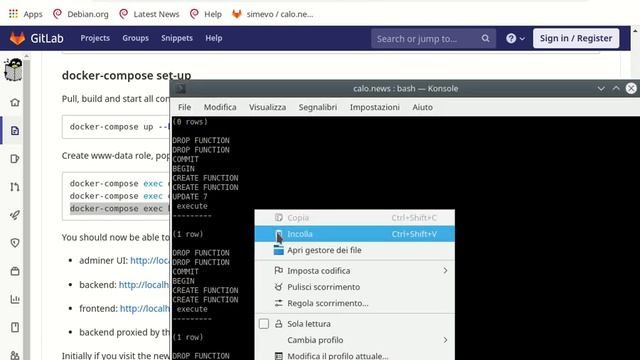Click the Regola scorrimento adjust icon
640x360 pixels.
[278, 303]
